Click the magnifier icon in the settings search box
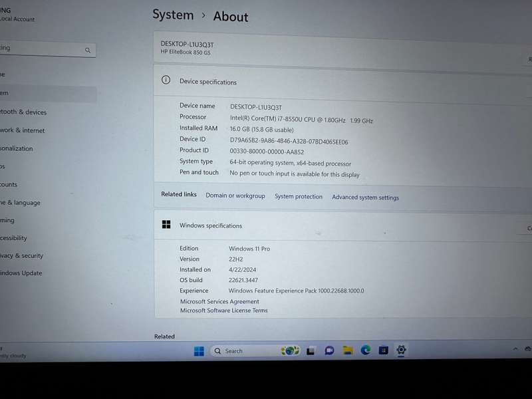Image resolution: width=532 pixels, height=399 pixels. point(88,51)
